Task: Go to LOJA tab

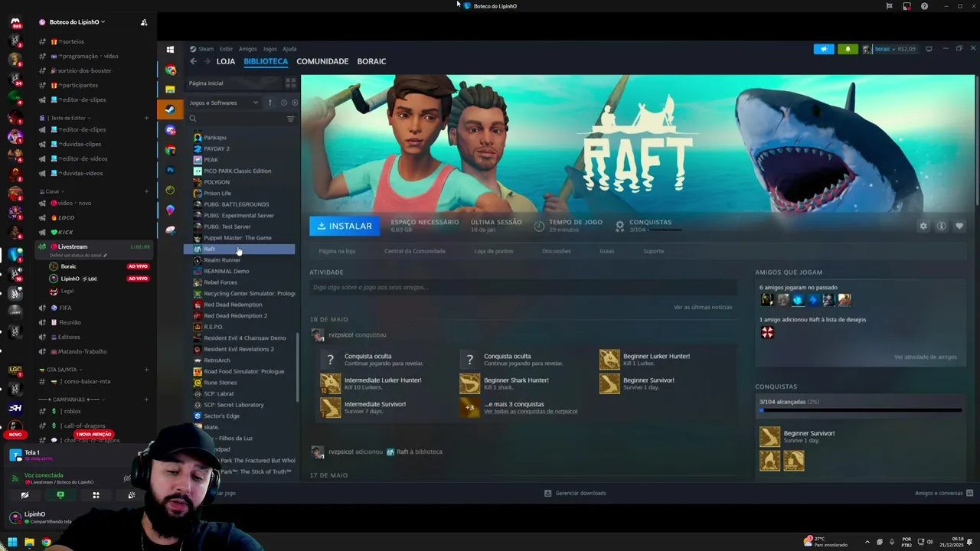Action: 226,61
